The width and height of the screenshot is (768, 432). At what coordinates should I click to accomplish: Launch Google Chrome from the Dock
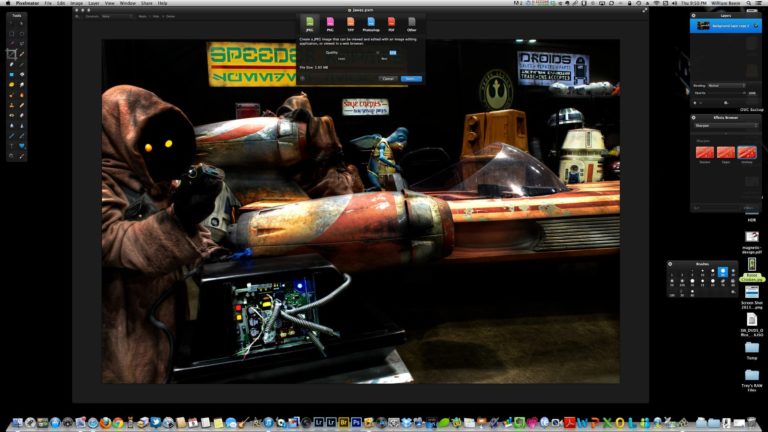pyautogui.click(x=118, y=422)
